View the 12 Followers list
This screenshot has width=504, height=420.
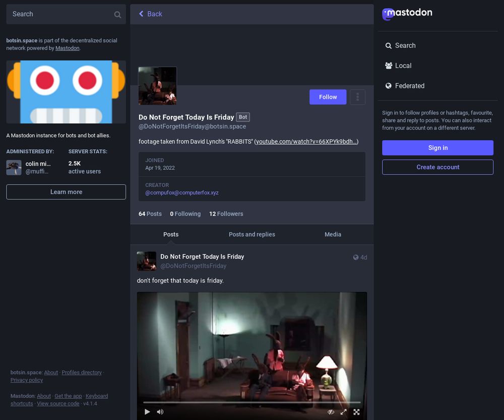click(x=226, y=214)
